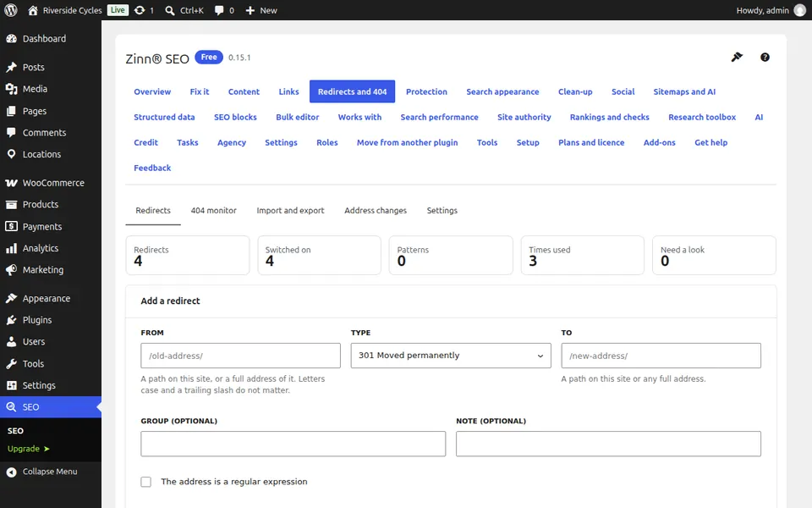This screenshot has height=508, width=812.
Task: Open the updates icon in admin bar
Action: coord(140,10)
